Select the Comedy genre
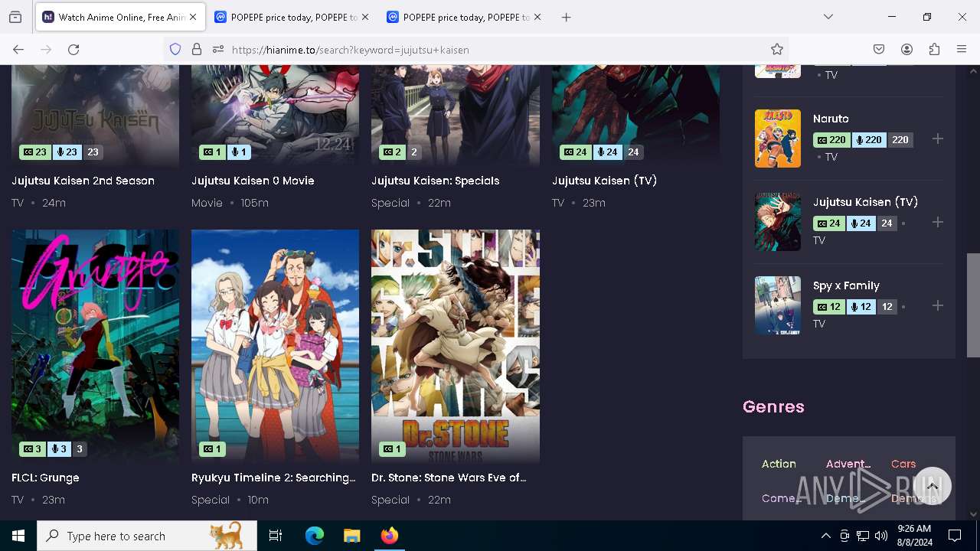The width and height of the screenshot is (980, 551). pyautogui.click(x=782, y=498)
